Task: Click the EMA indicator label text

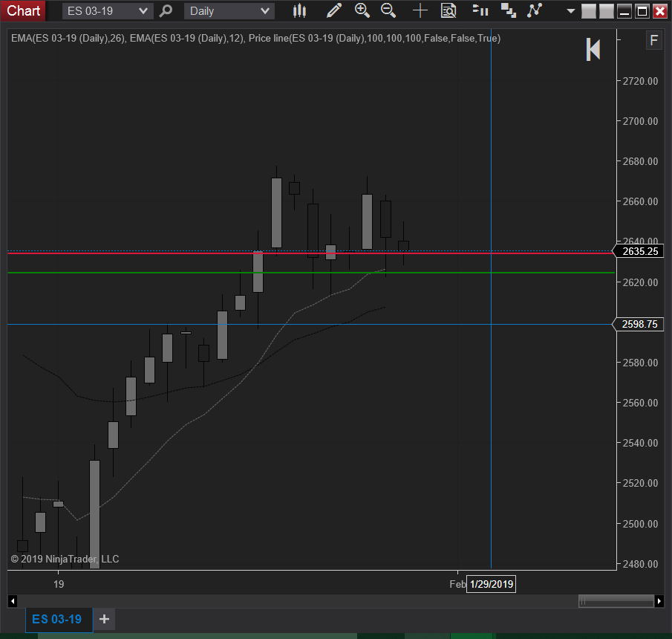Action: pos(255,38)
